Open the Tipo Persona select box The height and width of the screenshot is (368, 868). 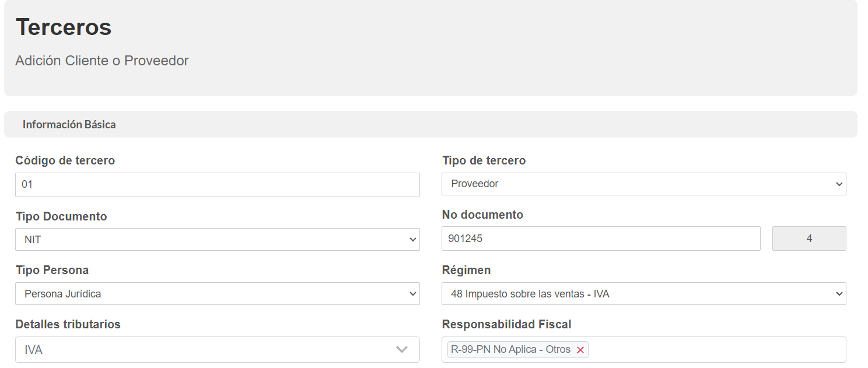[x=218, y=294]
